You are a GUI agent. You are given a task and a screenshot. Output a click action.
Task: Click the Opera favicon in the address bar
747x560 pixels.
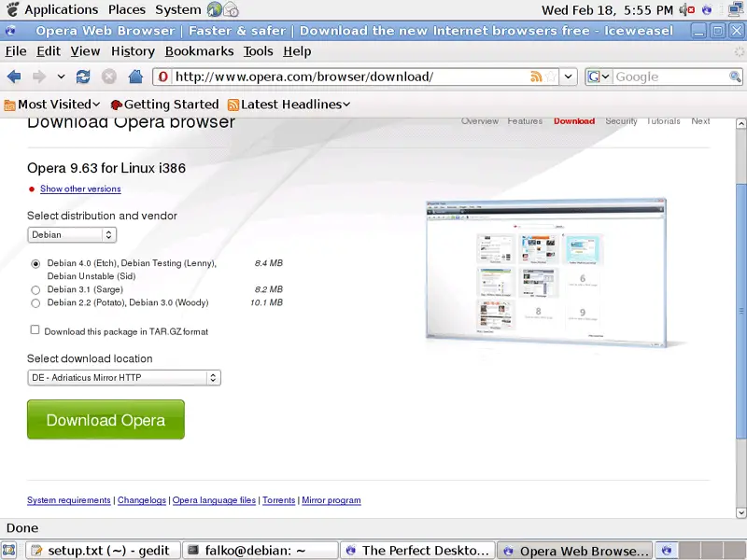coord(162,77)
